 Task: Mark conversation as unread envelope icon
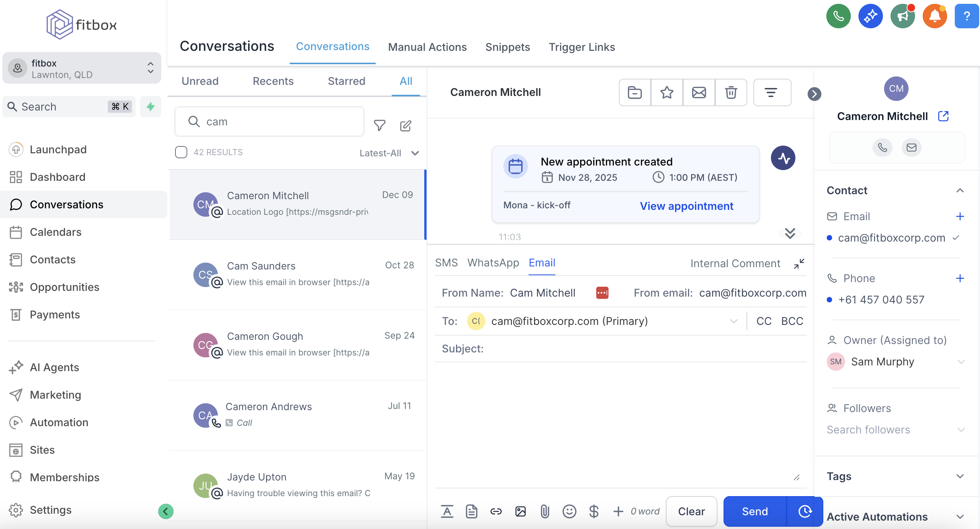click(699, 92)
